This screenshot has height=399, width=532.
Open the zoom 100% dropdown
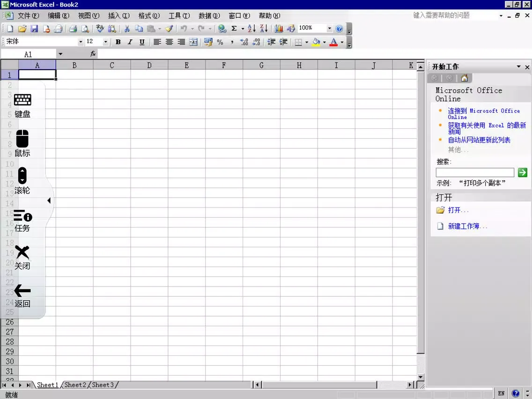coord(329,29)
